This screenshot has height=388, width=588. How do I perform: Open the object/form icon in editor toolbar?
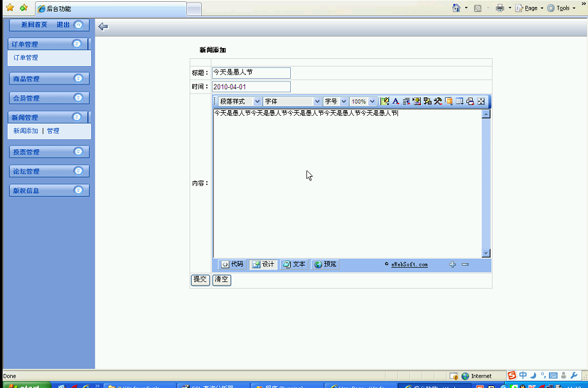point(448,101)
